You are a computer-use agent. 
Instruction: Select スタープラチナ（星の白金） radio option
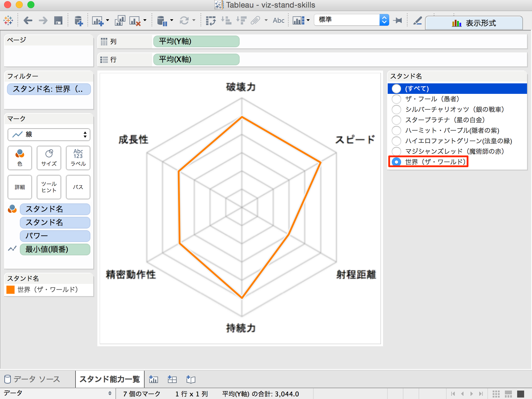396,120
